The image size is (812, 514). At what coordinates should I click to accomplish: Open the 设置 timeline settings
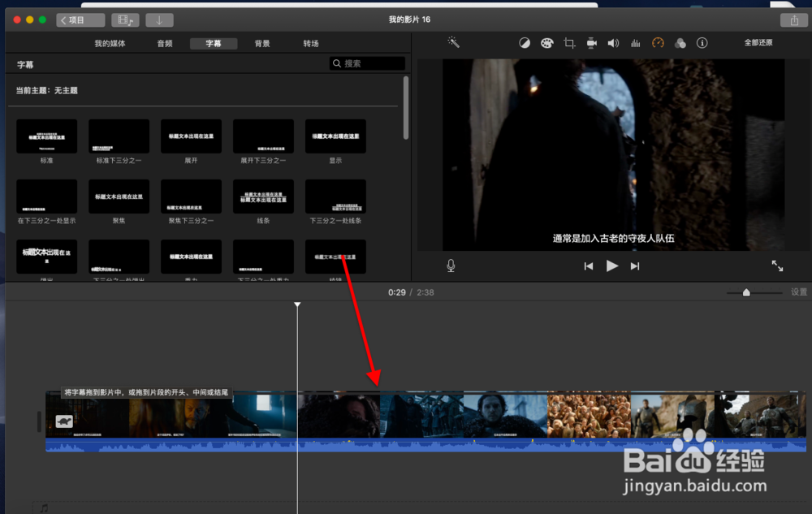pyautogui.click(x=798, y=292)
